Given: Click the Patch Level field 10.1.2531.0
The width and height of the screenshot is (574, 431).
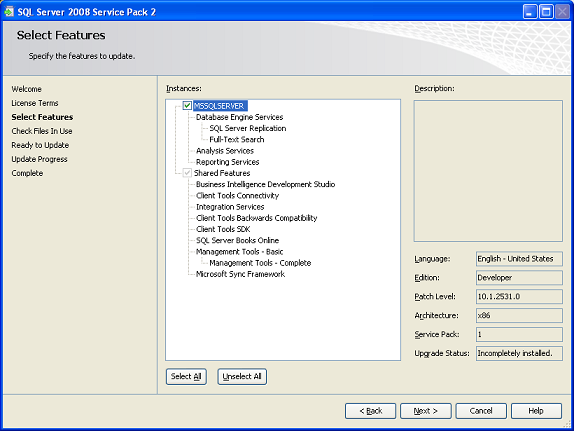Looking at the screenshot, I should pos(519,297).
